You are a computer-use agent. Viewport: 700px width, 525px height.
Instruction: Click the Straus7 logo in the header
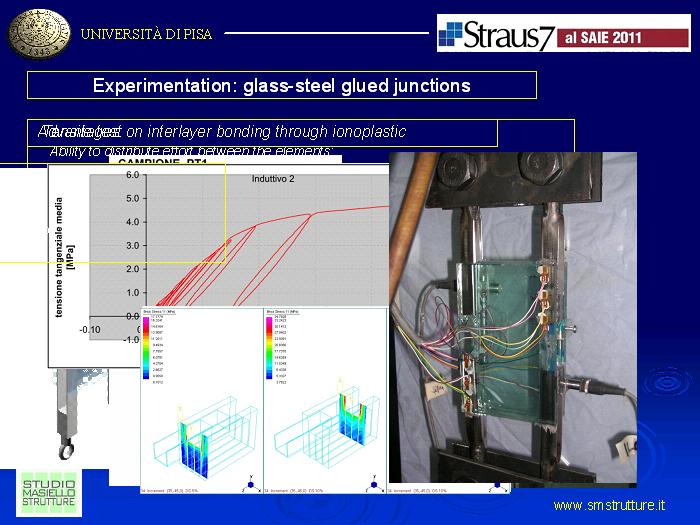pyautogui.click(x=496, y=34)
